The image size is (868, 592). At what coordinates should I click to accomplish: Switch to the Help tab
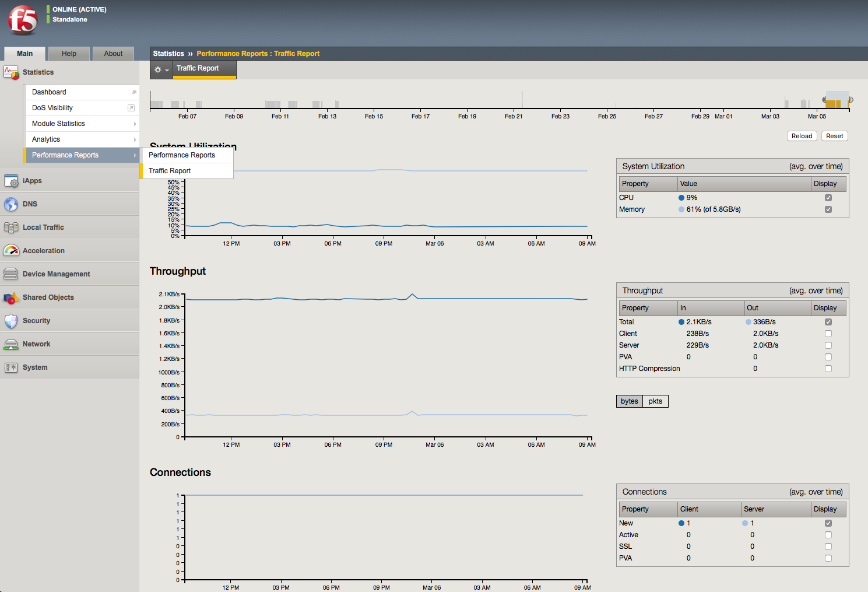69,54
